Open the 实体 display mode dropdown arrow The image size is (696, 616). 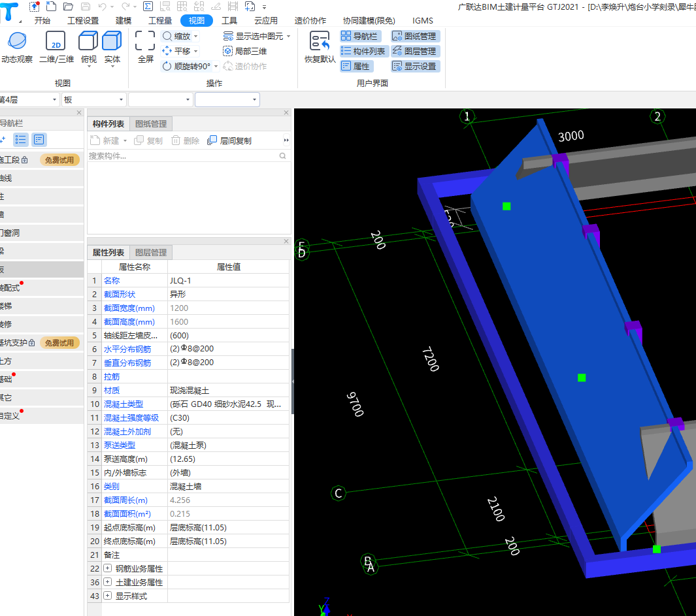point(112,67)
